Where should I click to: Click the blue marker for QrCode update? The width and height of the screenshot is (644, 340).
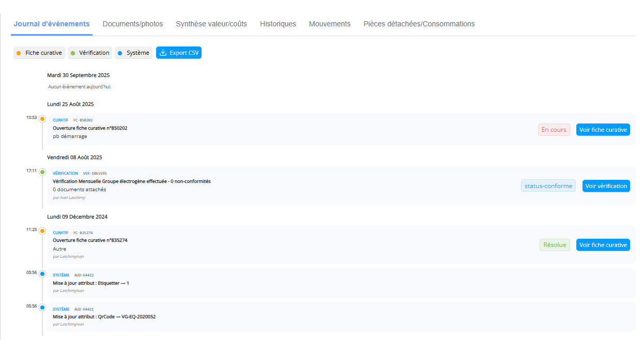point(42,307)
